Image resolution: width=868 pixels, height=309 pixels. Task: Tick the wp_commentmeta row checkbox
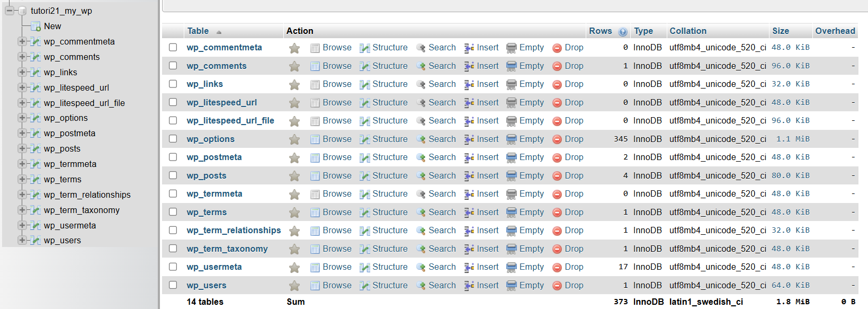[173, 47]
